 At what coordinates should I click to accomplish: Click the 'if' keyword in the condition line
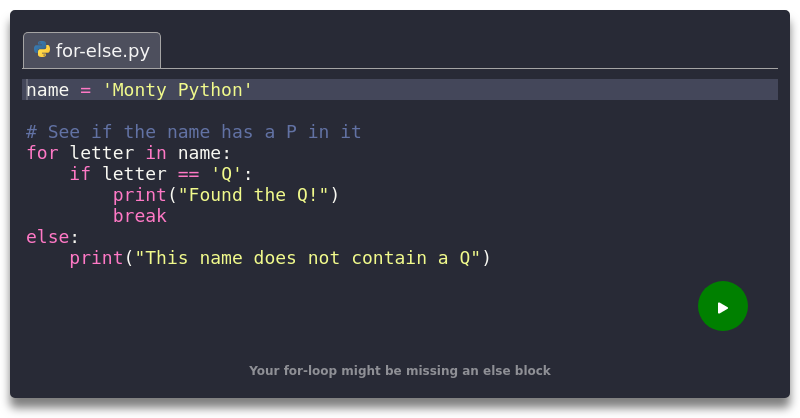(x=80, y=174)
